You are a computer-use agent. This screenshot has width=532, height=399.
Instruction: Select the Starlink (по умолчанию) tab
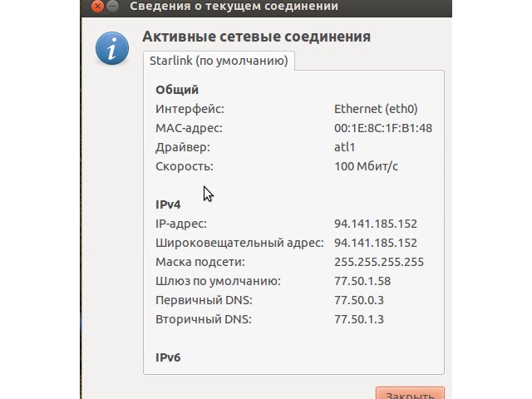coord(219,61)
